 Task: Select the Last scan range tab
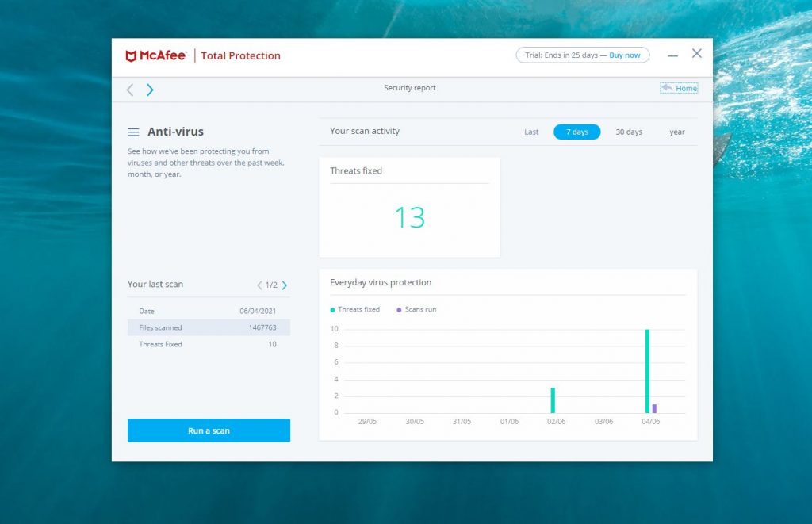click(x=531, y=132)
